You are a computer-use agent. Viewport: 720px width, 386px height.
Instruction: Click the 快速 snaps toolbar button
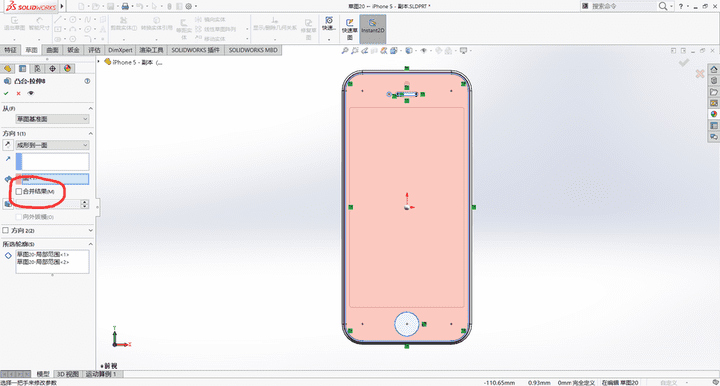point(329,24)
